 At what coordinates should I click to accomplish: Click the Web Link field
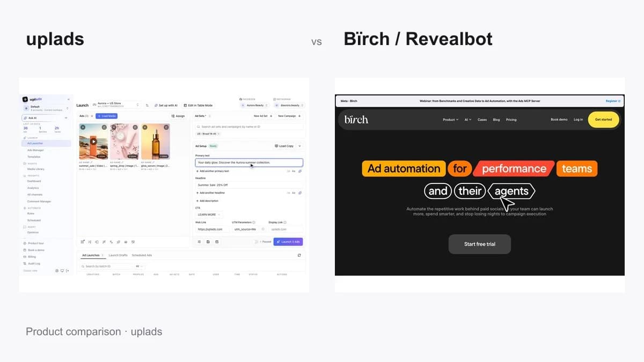click(213, 229)
